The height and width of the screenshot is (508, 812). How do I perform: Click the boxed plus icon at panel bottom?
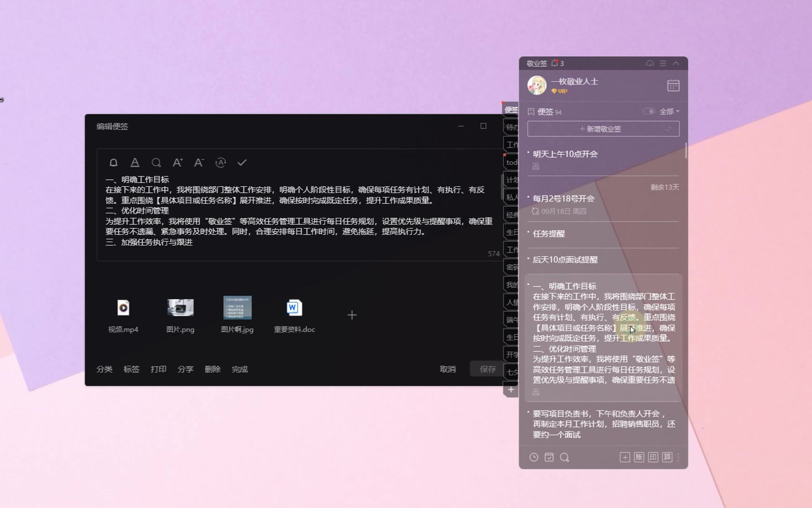625,457
